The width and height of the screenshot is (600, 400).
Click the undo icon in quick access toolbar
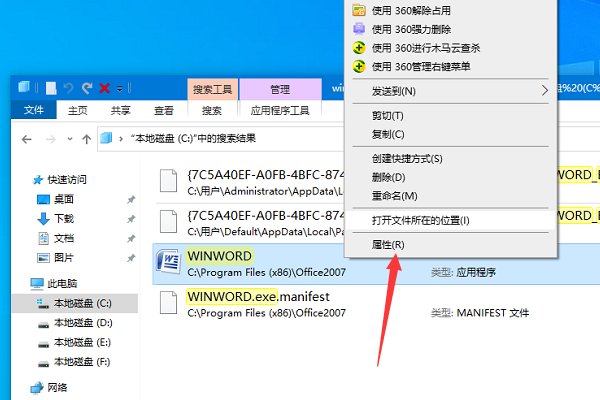[69, 88]
